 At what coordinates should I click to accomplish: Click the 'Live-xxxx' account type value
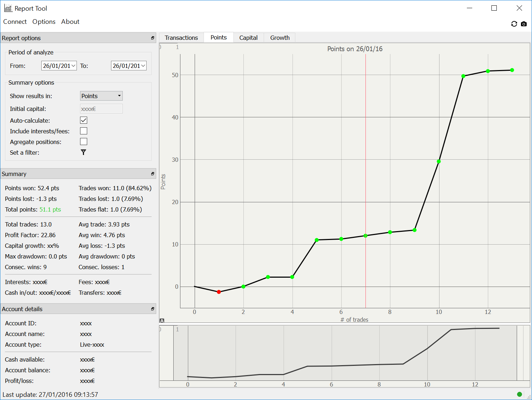[92, 345]
